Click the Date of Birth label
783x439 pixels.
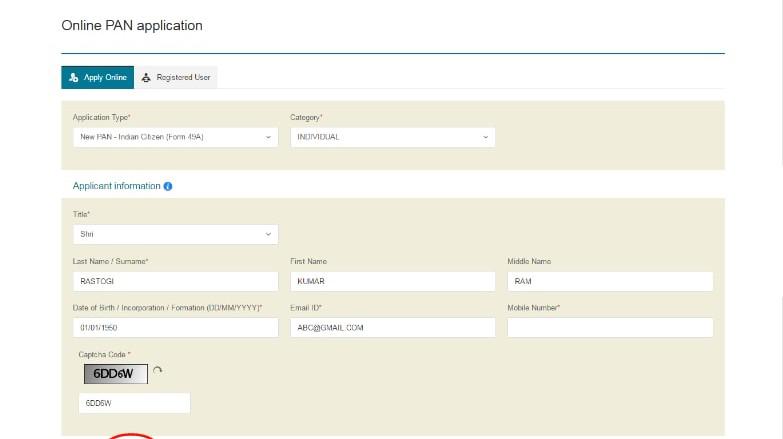coord(167,308)
